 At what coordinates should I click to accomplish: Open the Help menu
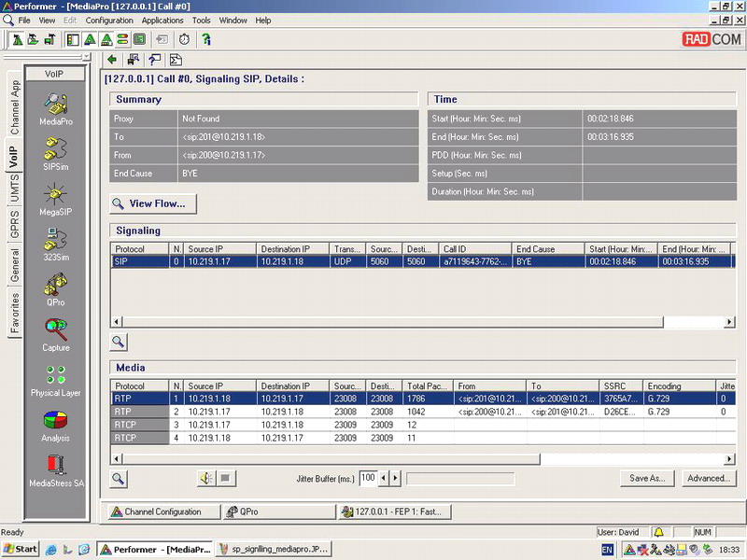pos(263,21)
